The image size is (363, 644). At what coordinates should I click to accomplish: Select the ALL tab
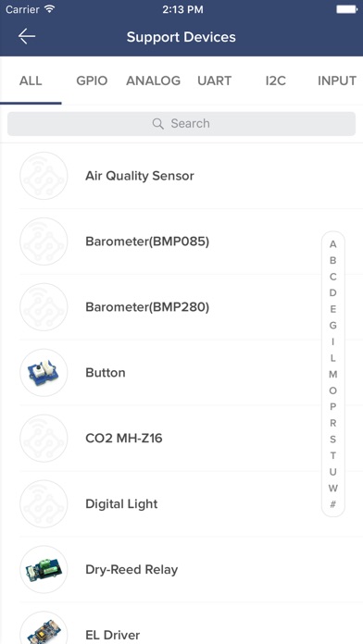(31, 80)
